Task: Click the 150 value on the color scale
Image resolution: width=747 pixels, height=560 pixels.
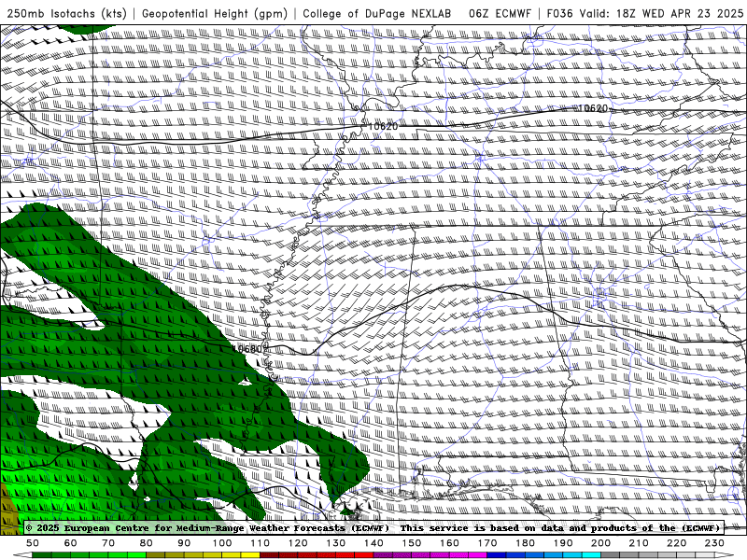Action: 412,543
